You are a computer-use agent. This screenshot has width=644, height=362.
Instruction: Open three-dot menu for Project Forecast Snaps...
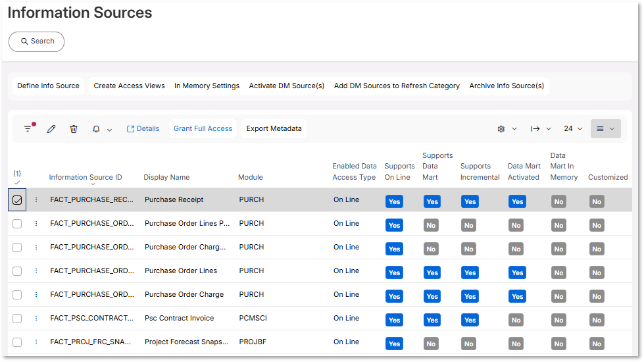click(x=36, y=342)
